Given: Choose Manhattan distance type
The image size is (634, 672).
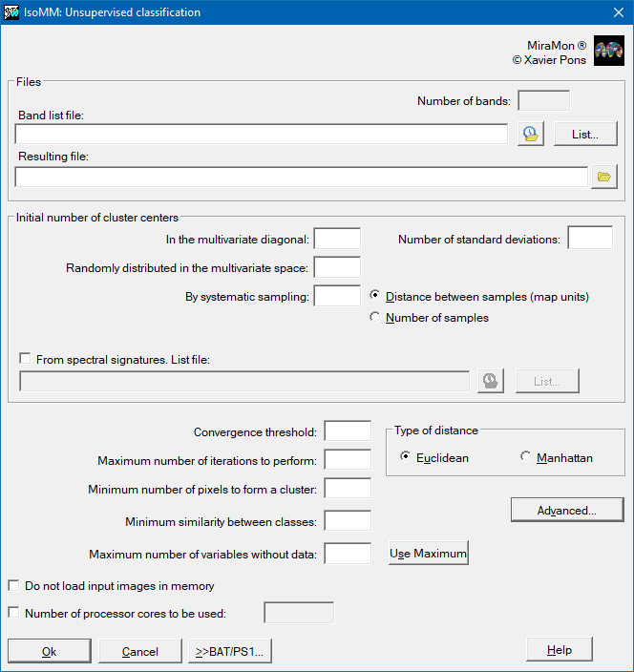Looking at the screenshot, I should (x=526, y=457).
